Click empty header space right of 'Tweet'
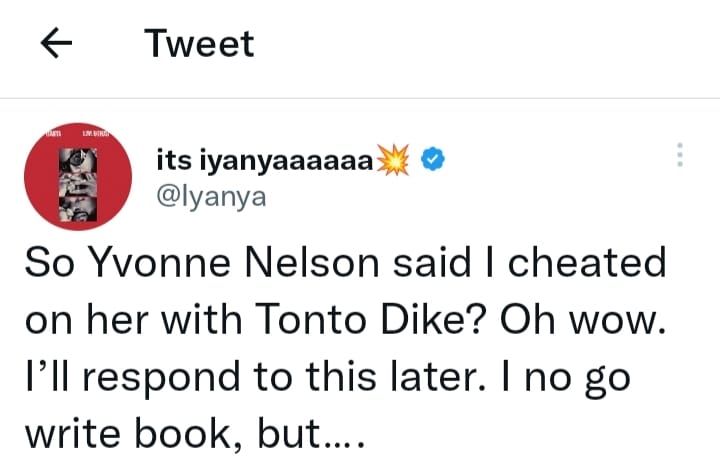This screenshot has height=466, width=720. (x=480, y=44)
